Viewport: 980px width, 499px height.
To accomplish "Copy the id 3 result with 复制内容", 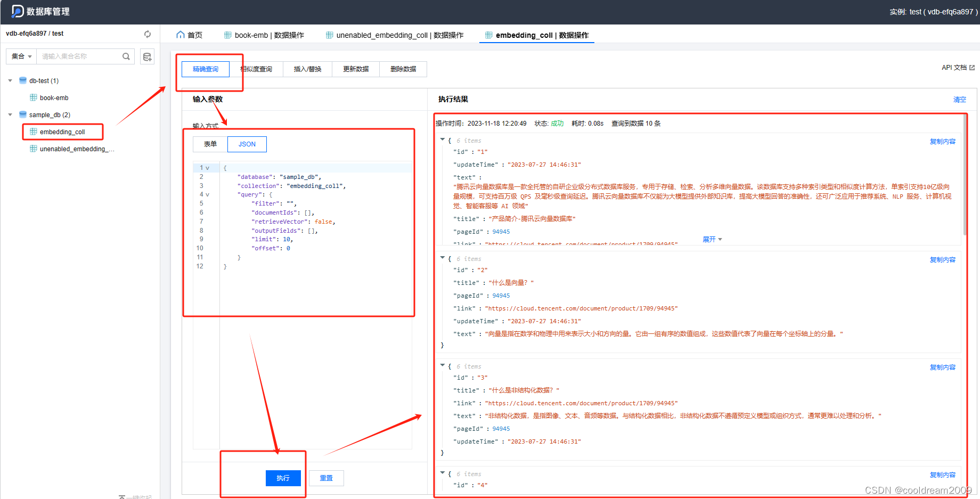I will coord(943,367).
